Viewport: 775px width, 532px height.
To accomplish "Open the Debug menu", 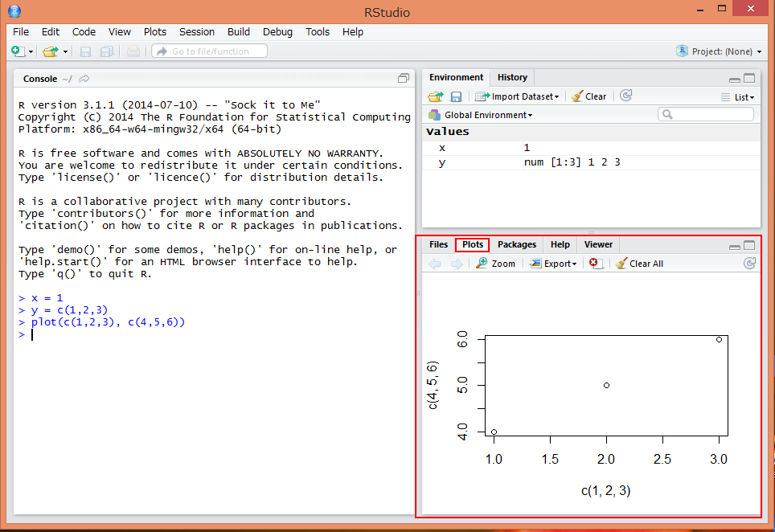I will point(278,31).
